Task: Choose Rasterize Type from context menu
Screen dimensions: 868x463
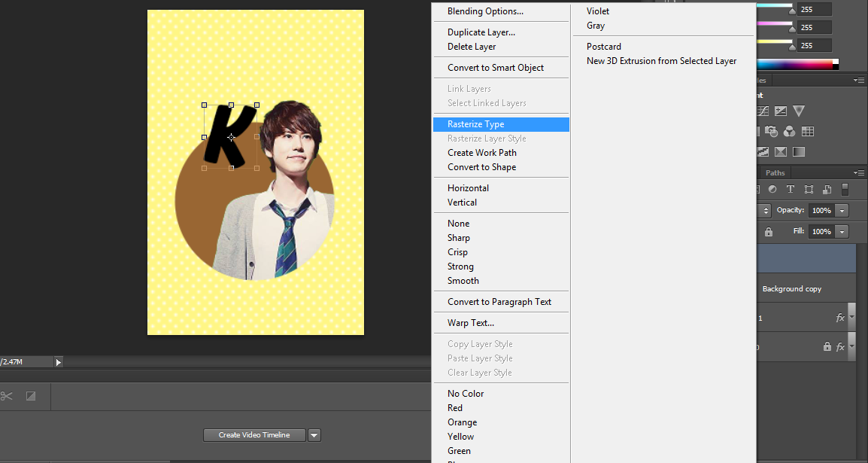Action: [x=475, y=124]
